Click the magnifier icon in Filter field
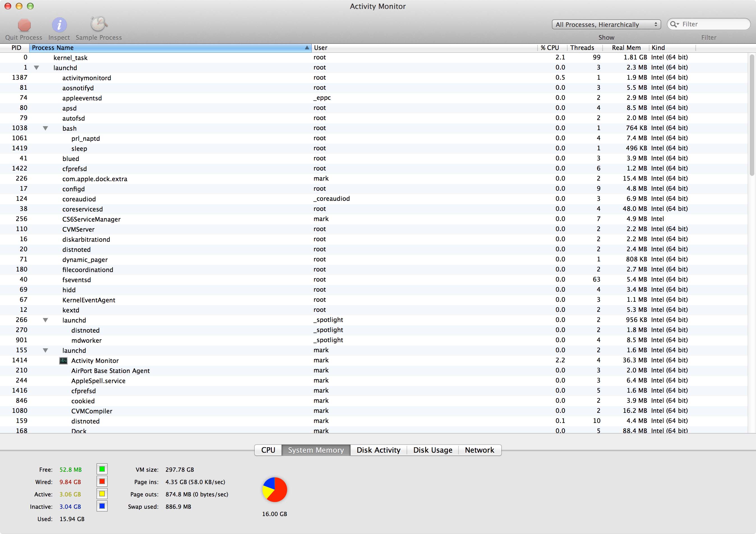The width and height of the screenshot is (756, 534). (x=674, y=24)
